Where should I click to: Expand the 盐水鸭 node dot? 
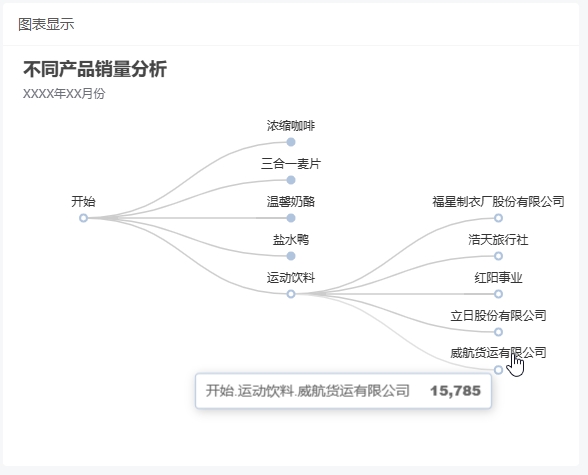tap(291, 256)
